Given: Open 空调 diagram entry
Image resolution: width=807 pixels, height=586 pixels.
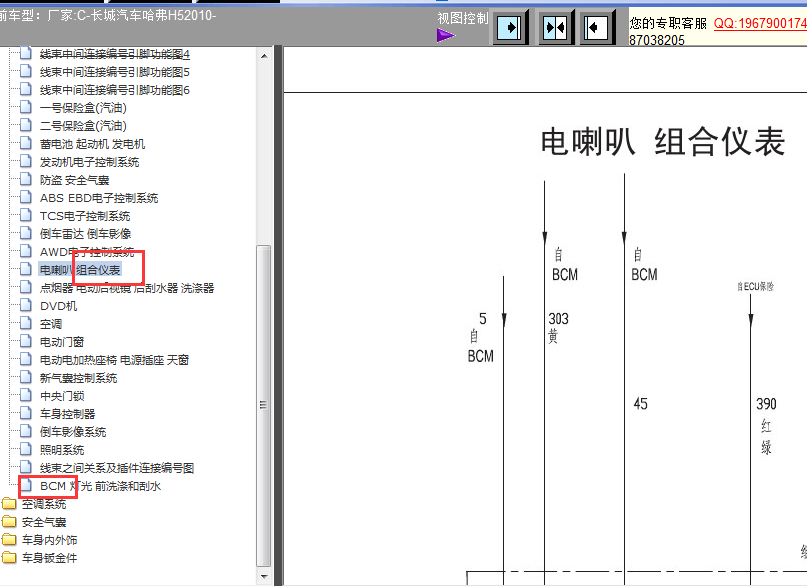Looking at the screenshot, I should [x=51, y=324].
